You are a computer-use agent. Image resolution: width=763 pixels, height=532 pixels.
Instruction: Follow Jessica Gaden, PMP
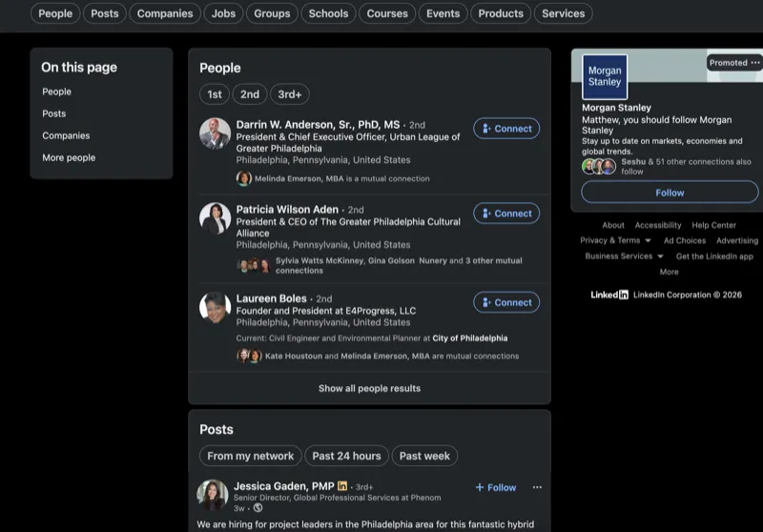pos(495,487)
